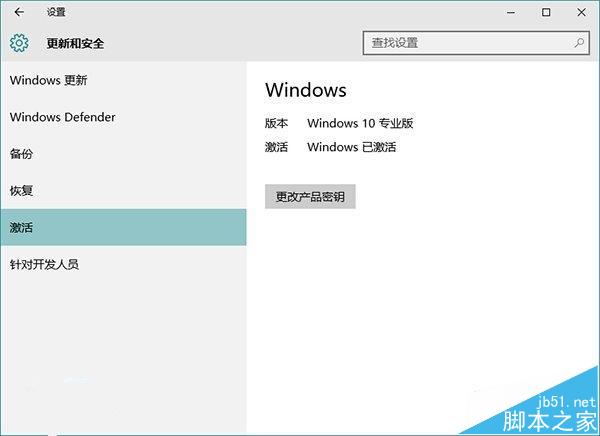Image resolution: width=600 pixels, height=436 pixels.
Task: Select the 激活 sidebar item
Action: (x=123, y=227)
